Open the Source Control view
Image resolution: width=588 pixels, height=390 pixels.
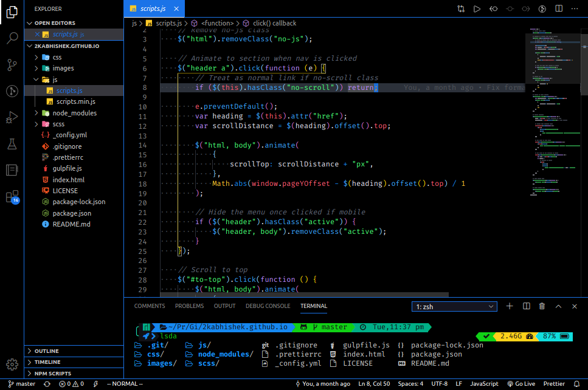point(12,65)
